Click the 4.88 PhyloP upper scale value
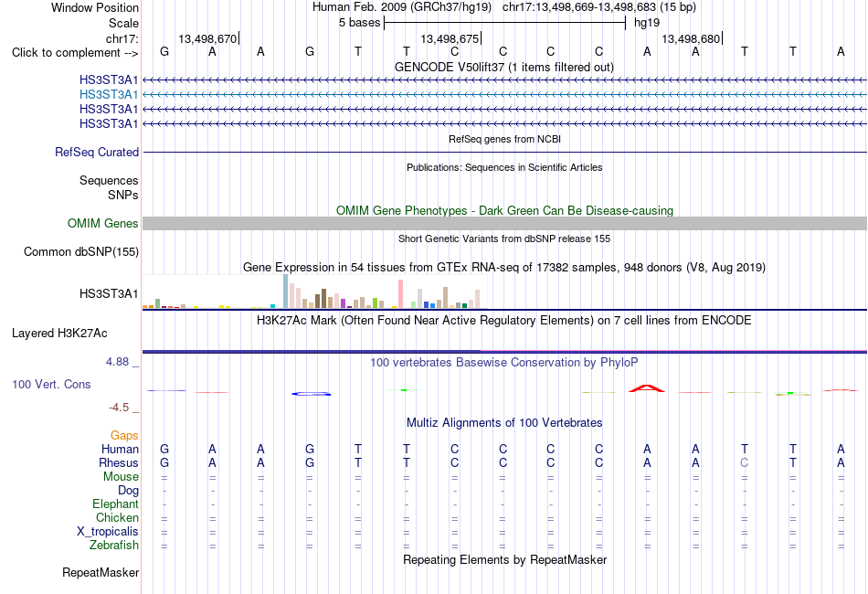Image resolution: width=868 pixels, height=594 pixels. [117, 362]
